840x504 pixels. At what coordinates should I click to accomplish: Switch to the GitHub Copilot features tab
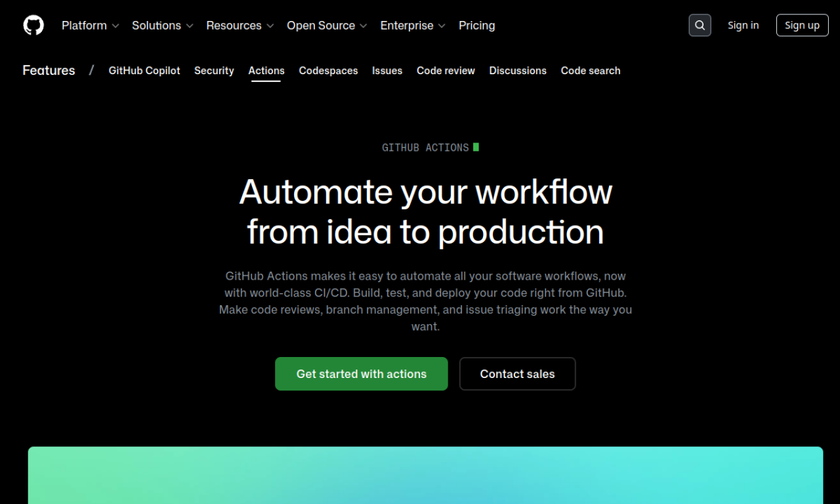tap(144, 70)
